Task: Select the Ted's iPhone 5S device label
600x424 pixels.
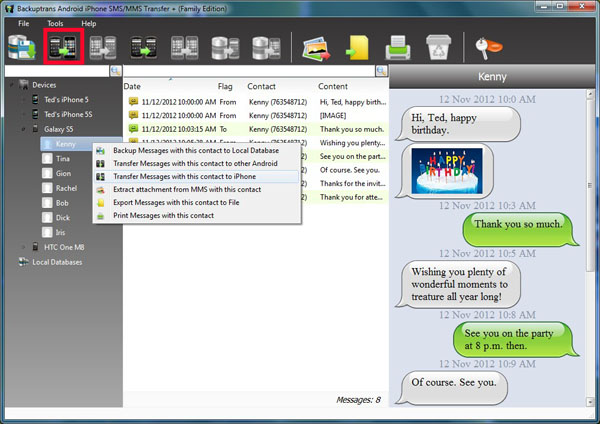Action: tap(68, 114)
